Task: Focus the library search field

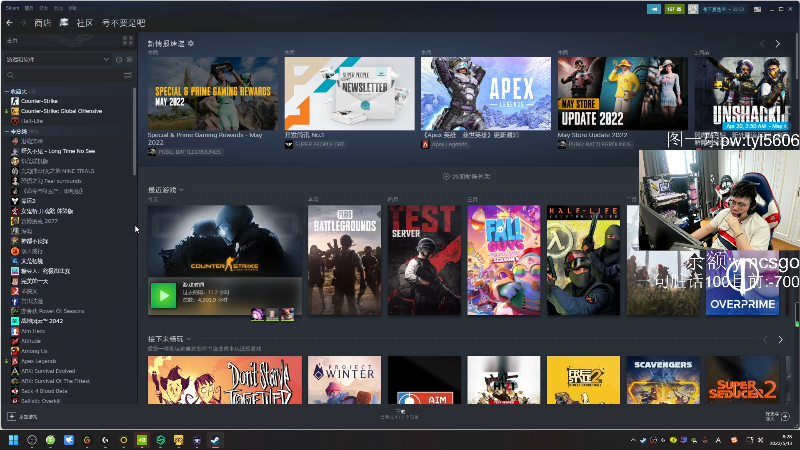Action: [64, 75]
